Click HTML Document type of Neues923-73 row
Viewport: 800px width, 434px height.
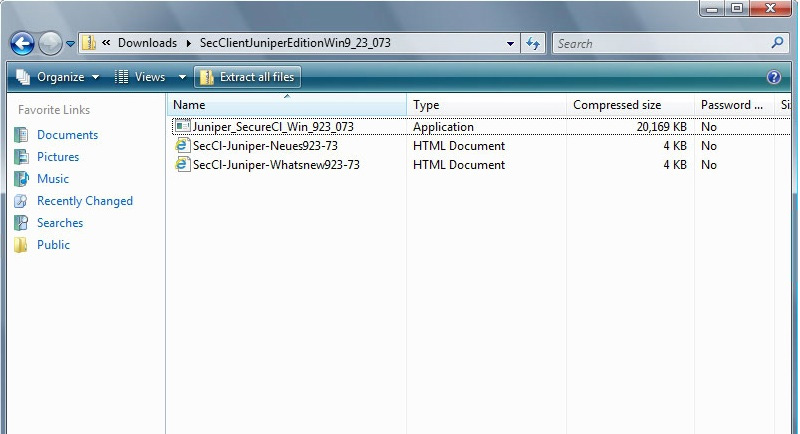[459, 146]
